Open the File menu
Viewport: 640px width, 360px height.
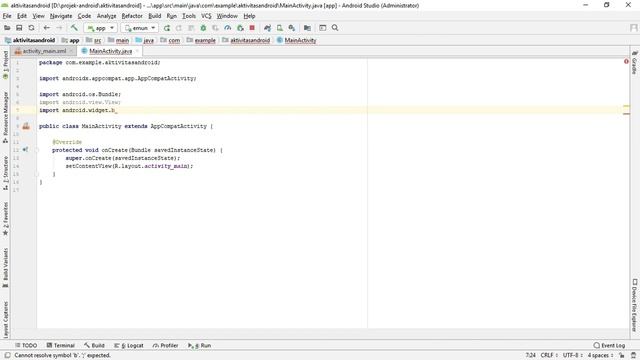click(x=7, y=16)
